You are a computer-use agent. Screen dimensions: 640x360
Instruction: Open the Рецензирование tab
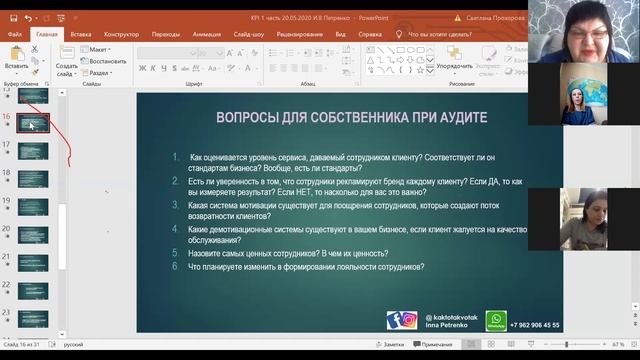[x=300, y=35]
